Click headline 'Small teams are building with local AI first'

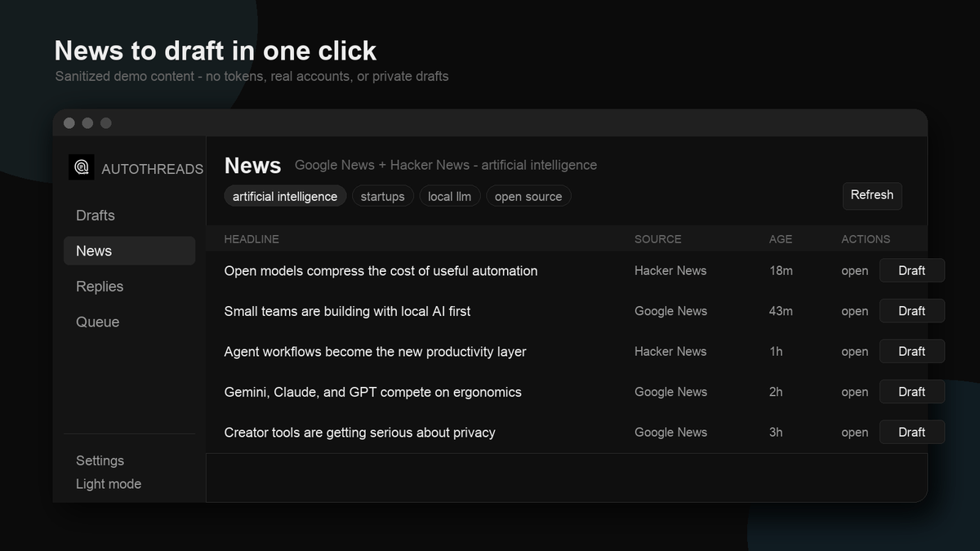coord(347,311)
